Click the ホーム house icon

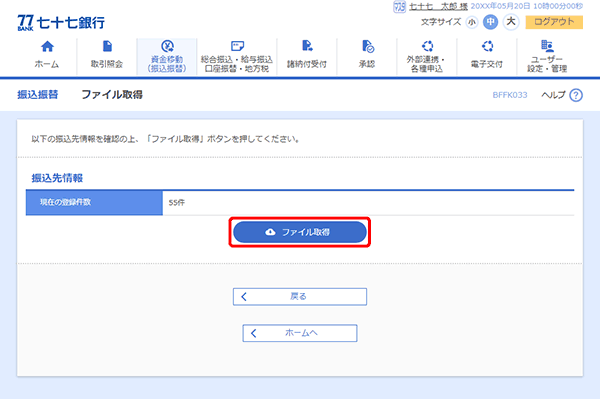pyautogui.click(x=47, y=46)
